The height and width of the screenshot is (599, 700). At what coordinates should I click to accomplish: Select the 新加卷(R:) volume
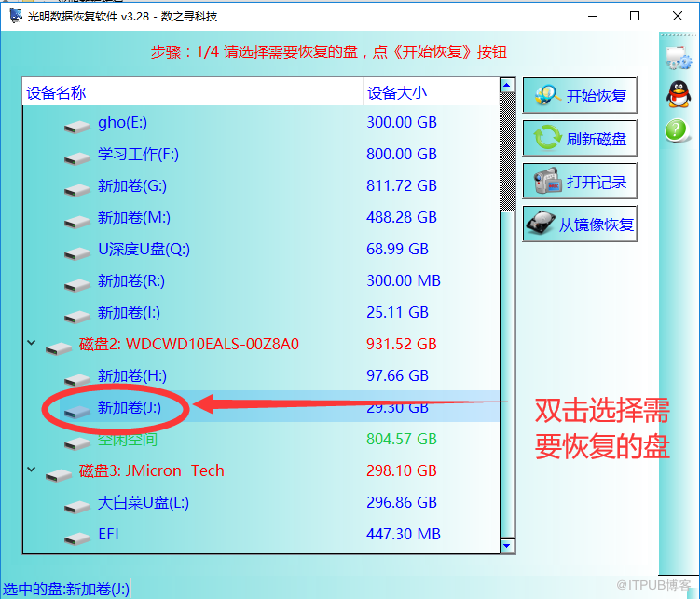click(261, 280)
